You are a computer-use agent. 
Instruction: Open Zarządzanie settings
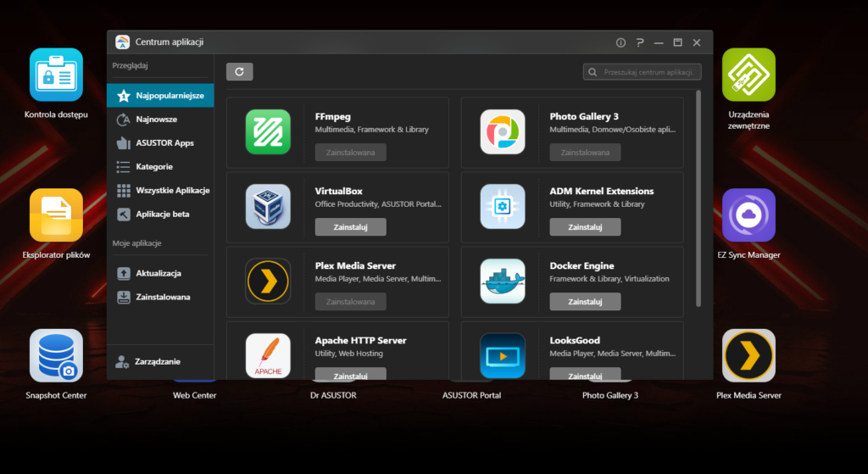[160, 361]
